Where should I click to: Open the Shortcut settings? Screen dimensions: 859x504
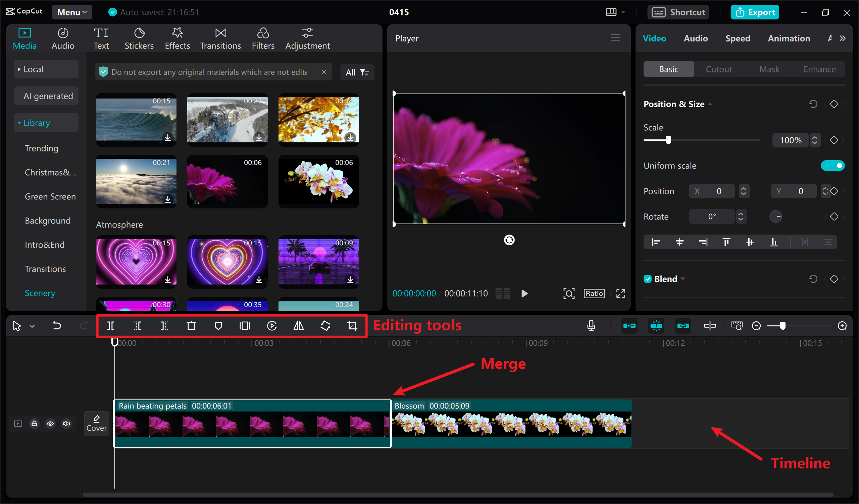(678, 12)
